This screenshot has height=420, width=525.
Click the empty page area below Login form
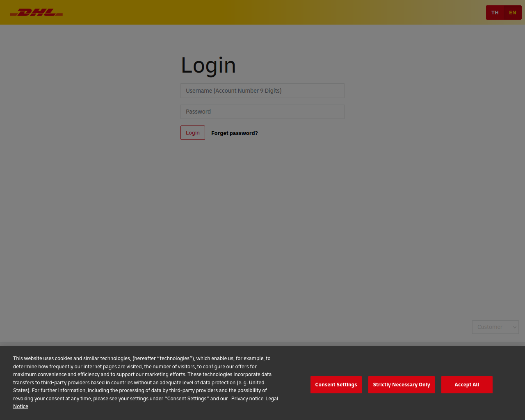(x=262, y=230)
